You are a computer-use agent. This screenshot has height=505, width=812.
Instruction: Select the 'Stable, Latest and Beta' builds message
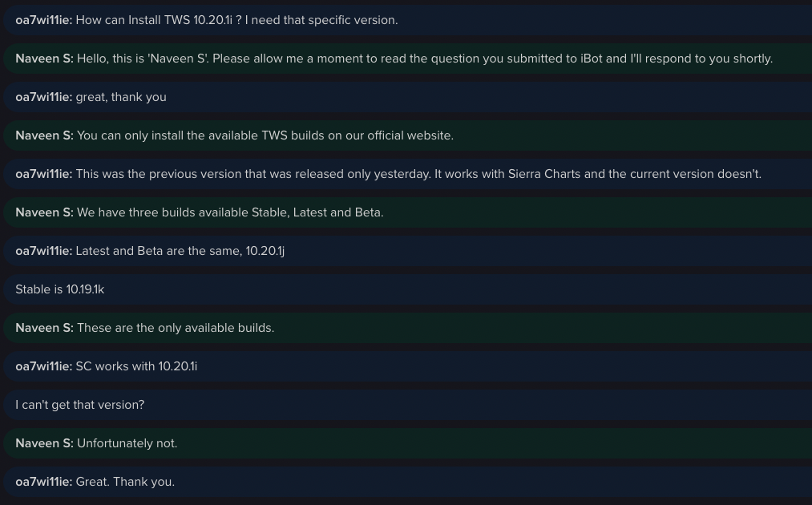pos(230,212)
